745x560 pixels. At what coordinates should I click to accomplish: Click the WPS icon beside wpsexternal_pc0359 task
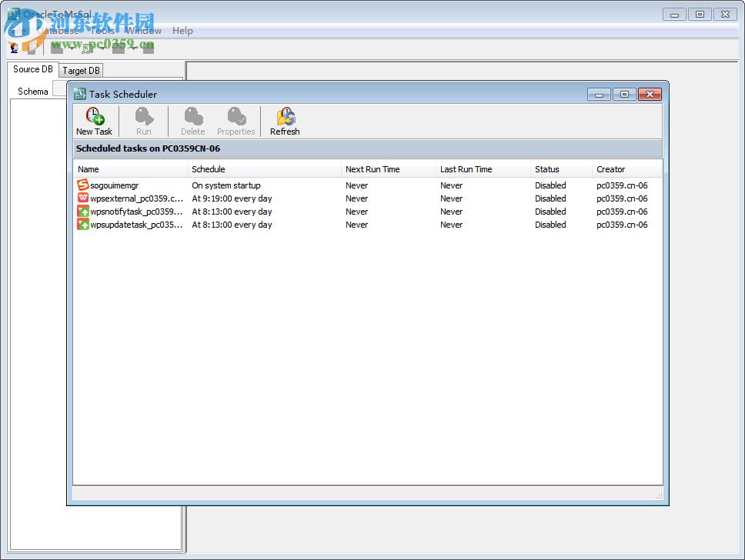coord(81,198)
